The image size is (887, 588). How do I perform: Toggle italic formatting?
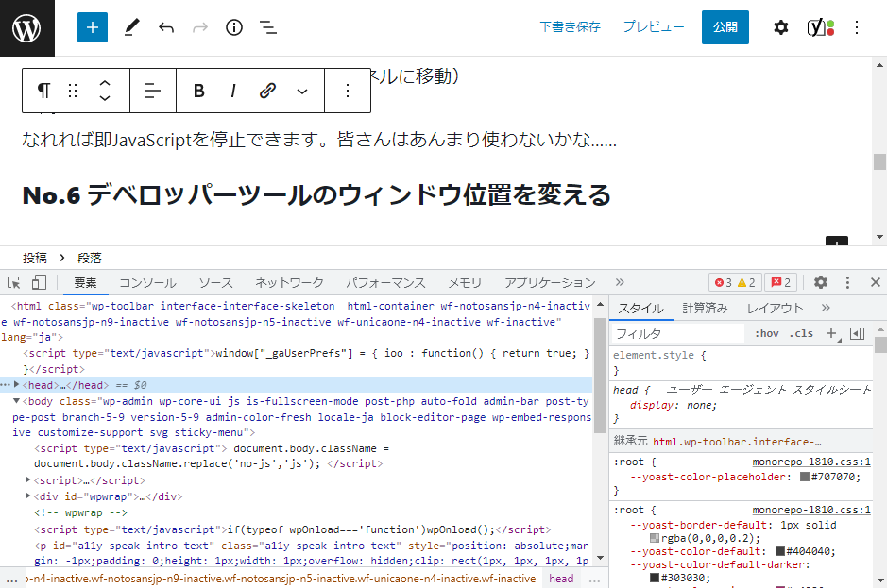[233, 91]
